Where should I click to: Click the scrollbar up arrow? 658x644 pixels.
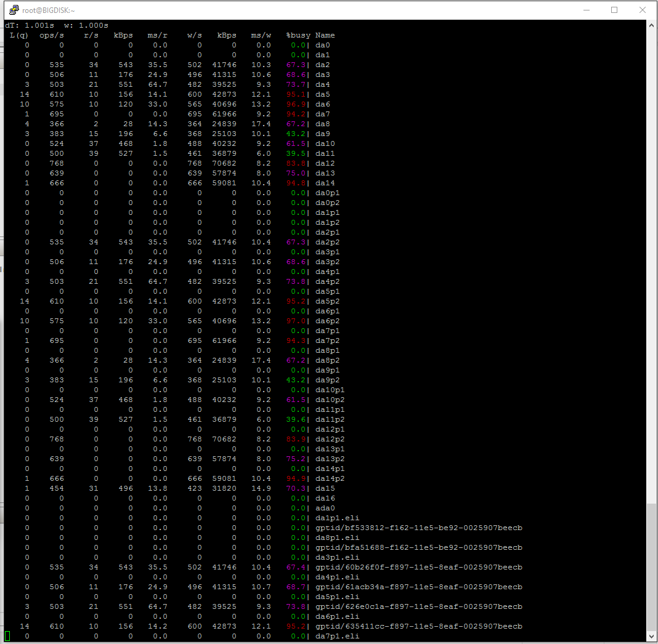pyautogui.click(x=651, y=25)
